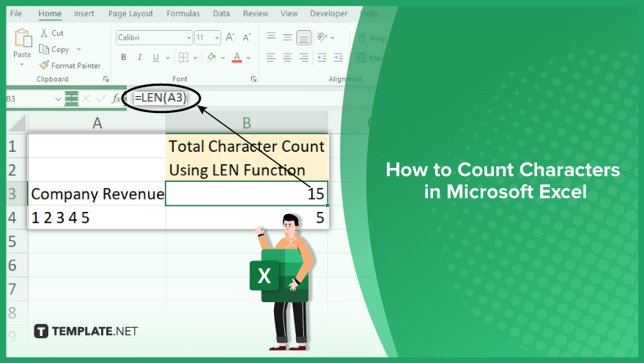Open the Review tab
This screenshot has height=363, width=644.
(256, 13)
